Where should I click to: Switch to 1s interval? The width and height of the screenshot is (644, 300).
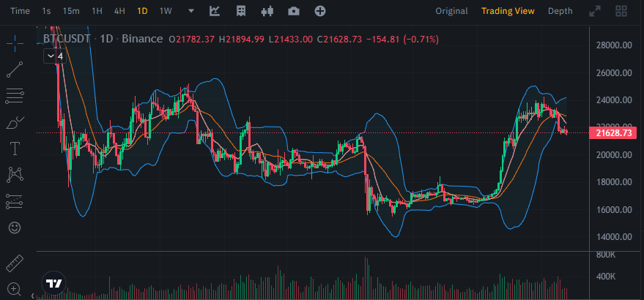pos(46,11)
